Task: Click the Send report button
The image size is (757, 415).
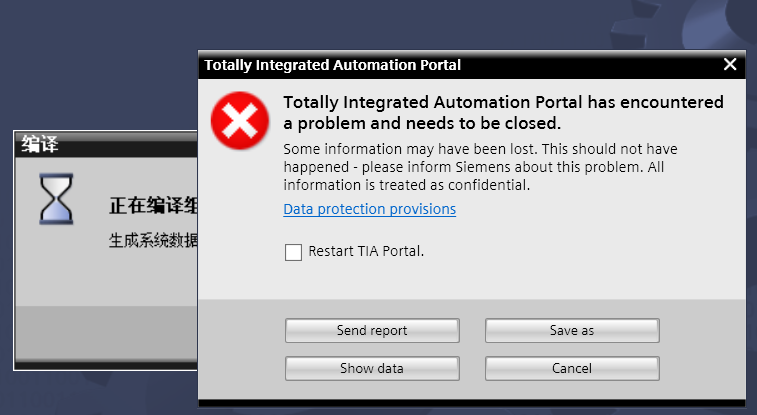Action: (372, 331)
